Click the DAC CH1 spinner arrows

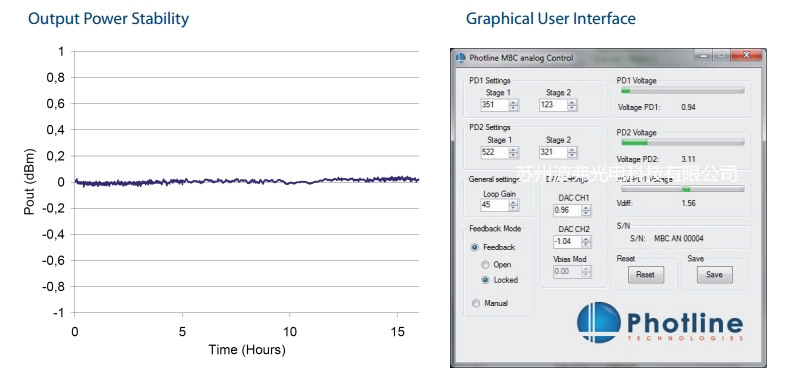point(586,211)
